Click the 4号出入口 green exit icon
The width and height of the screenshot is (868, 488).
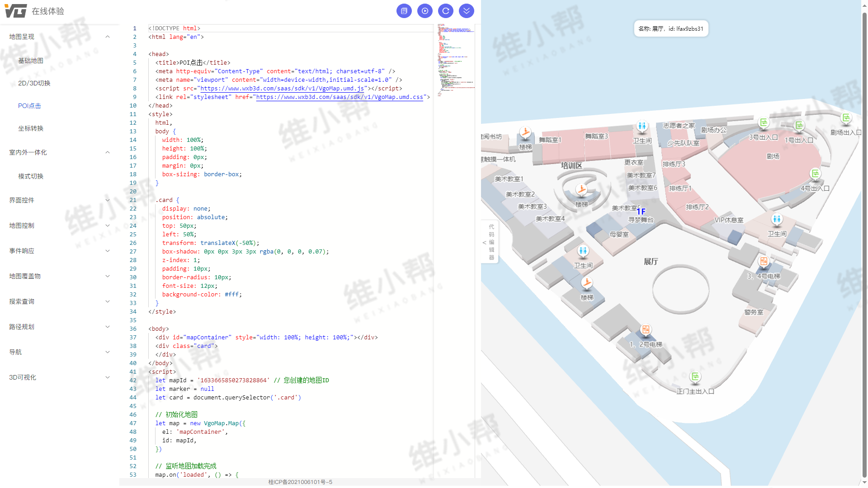[815, 174]
